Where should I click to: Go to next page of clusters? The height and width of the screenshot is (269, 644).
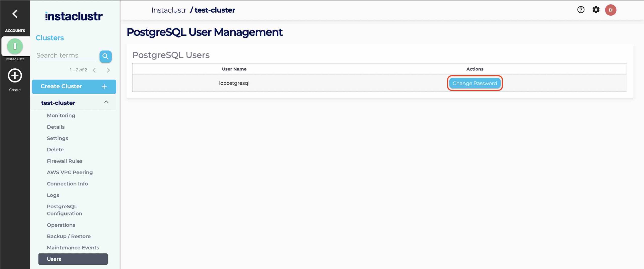click(108, 70)
